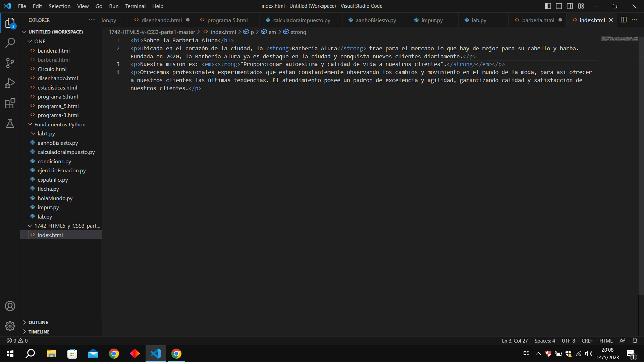This screenshot has height=362, width=644.
Task: Toggle the bottom Panel visibility
Action: [x=559, y=6]
